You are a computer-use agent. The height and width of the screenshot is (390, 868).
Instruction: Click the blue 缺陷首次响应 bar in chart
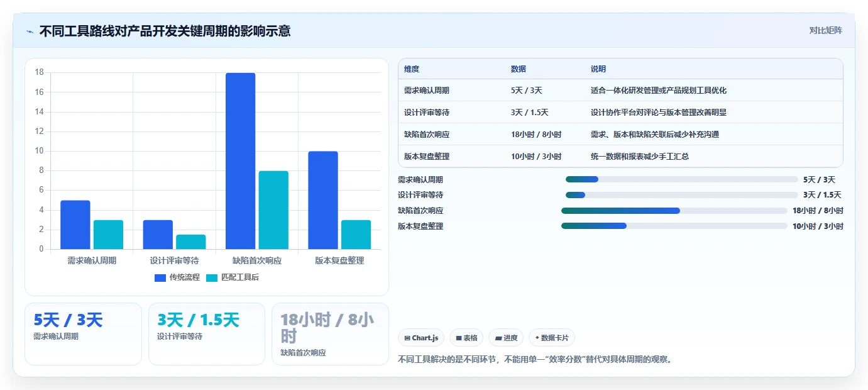click(241, 161)
